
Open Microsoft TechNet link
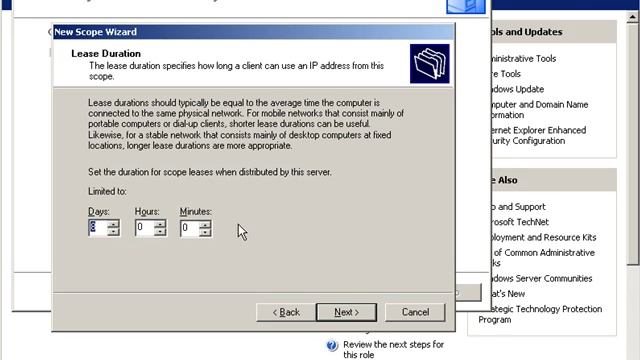[x=520, y=222]
